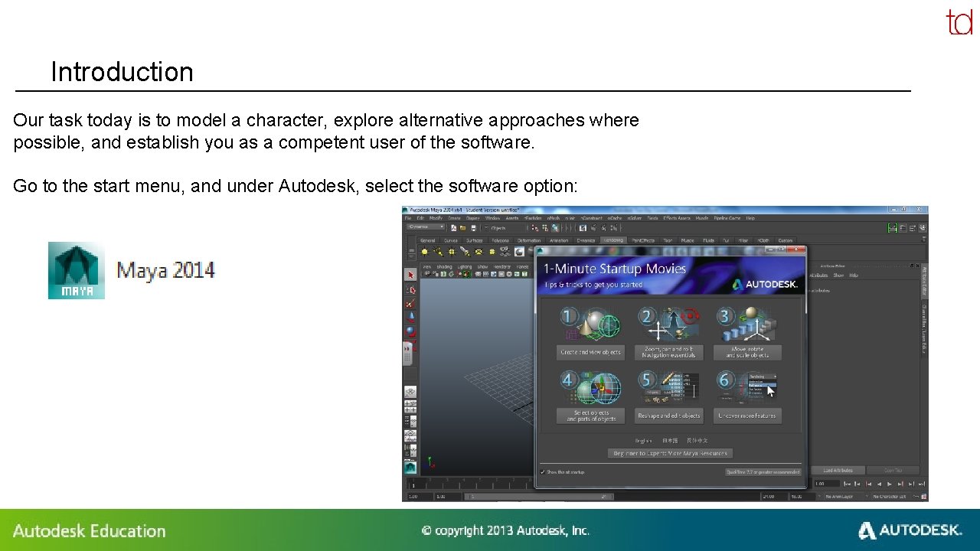
Task: Add an ambient light from Rendering shelf
Action: (424, 251)
